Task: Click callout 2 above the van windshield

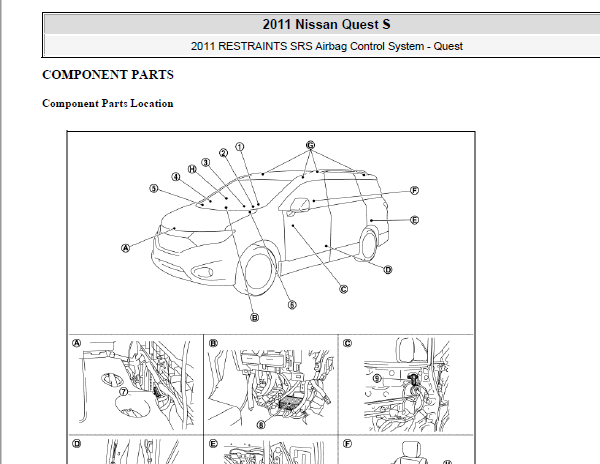Action: (223, 153)
